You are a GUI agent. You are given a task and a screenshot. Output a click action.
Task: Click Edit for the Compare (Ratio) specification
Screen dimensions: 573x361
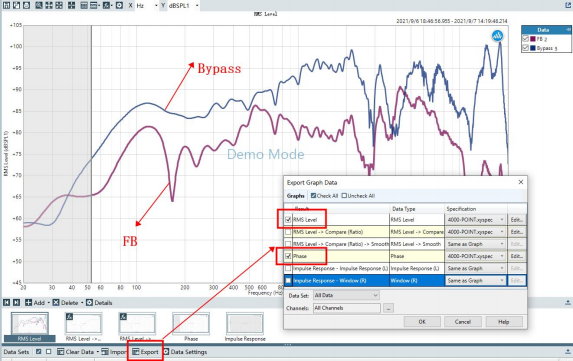[x=517, y=232]
